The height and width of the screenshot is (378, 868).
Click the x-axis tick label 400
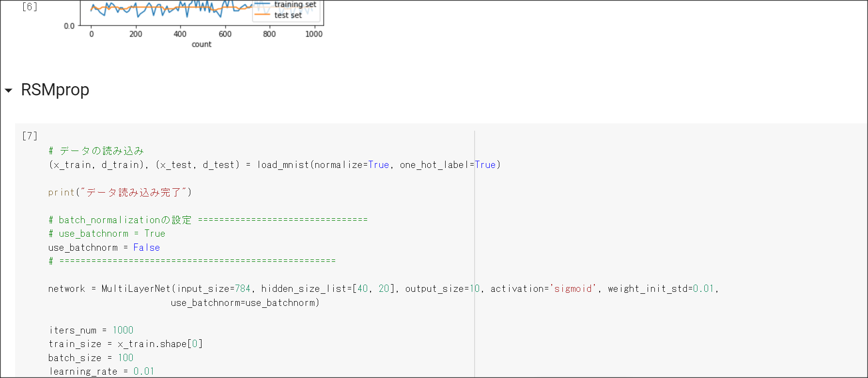(180, 34)
